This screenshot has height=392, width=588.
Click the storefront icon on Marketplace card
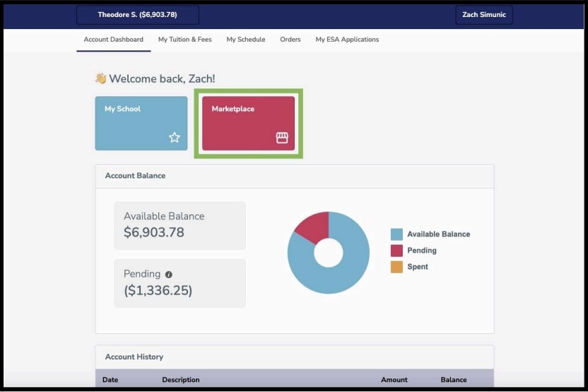point(282,138)
